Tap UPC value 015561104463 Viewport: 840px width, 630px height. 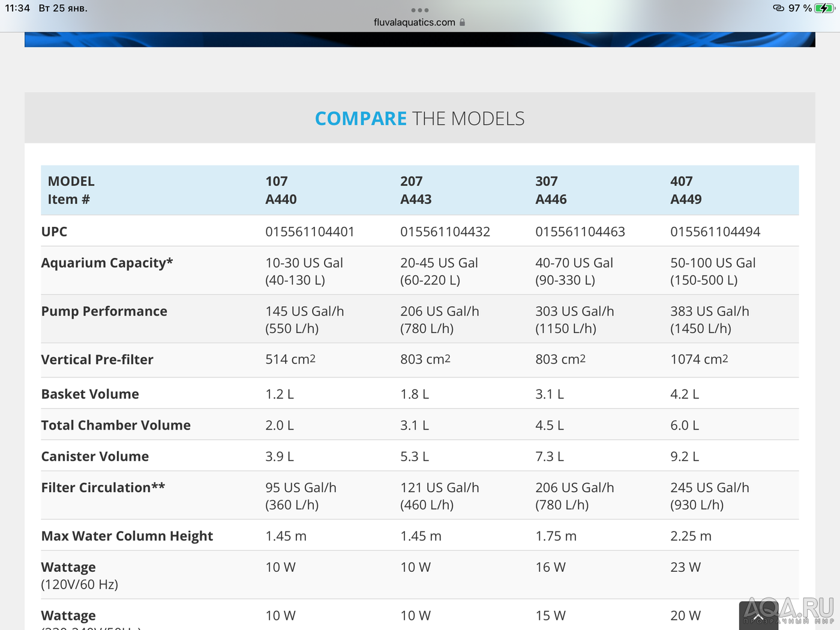580,232
